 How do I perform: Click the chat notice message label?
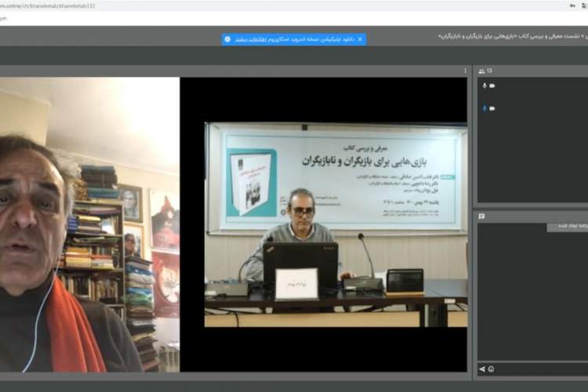point(567,228)
